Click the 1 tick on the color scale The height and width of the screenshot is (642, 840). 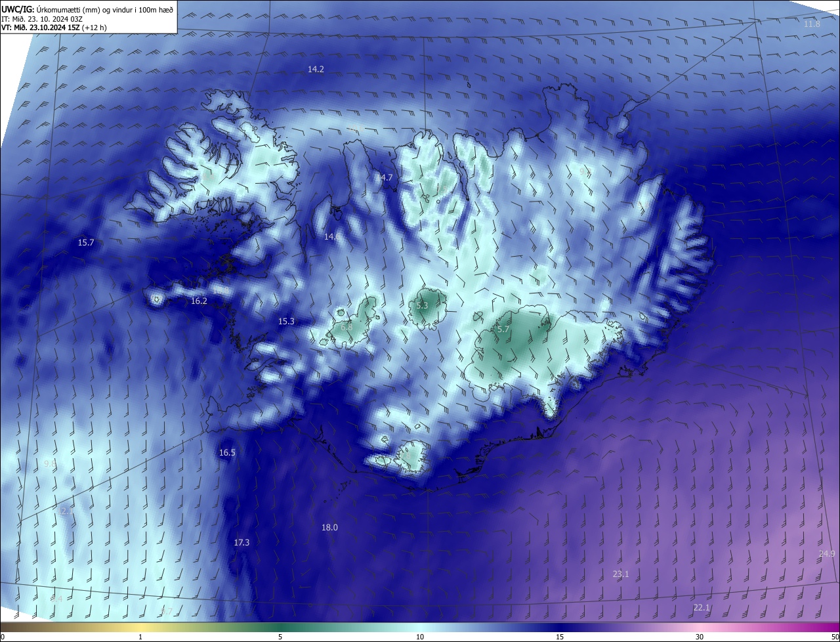pos(140,637)
